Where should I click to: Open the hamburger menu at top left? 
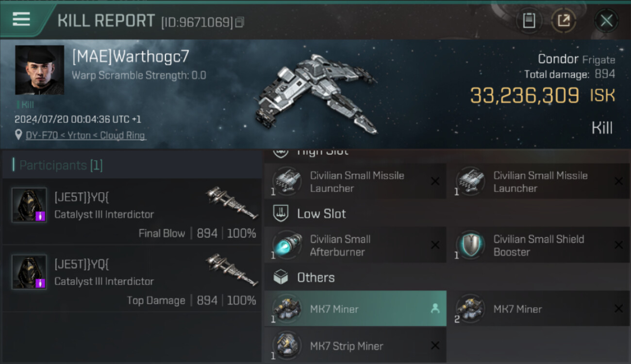pos(21,19)
